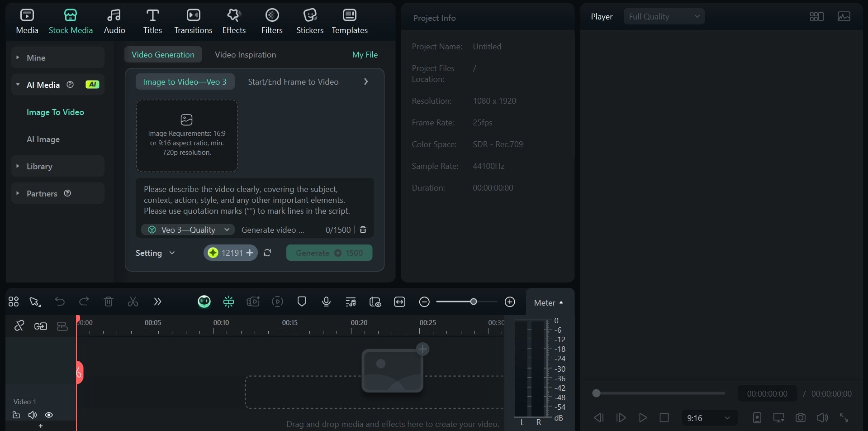The width and height of the screenshot is (868, 431).
Task: Expand the Mine section
Action: click(58, 57)
